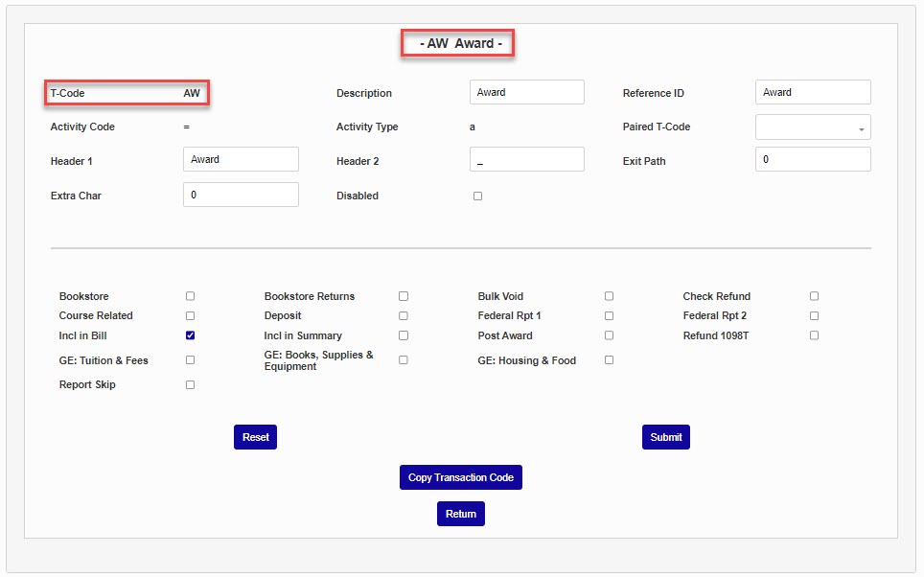Click Copy Transaction Code button
This screenshot has height=577, width=924.
[x=460, y=477]
